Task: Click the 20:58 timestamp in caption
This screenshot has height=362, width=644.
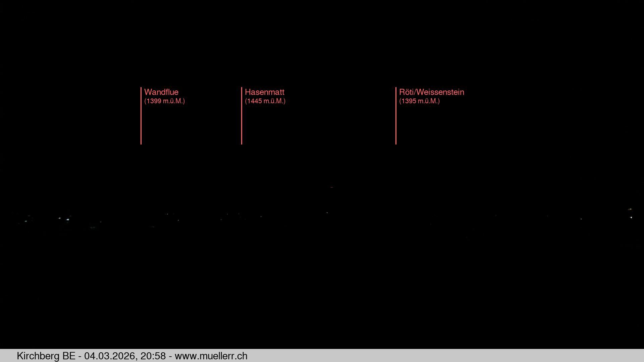Action: [x=153, y=356]
